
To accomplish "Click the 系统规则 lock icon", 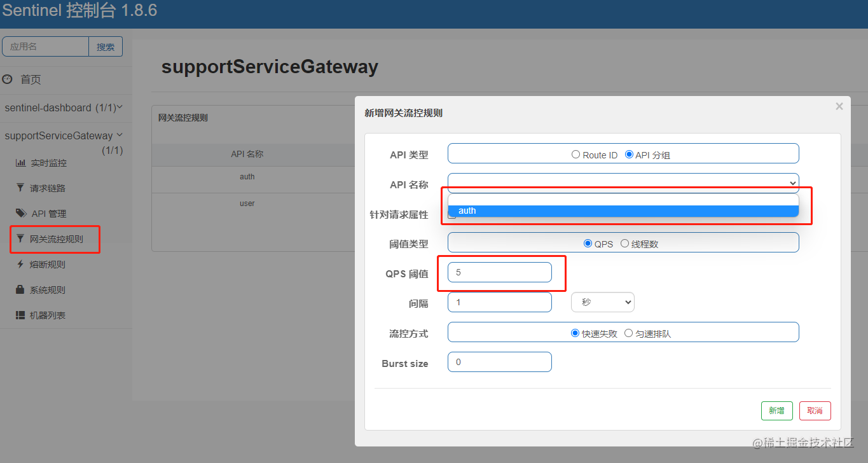I will (x=20, y=290).
